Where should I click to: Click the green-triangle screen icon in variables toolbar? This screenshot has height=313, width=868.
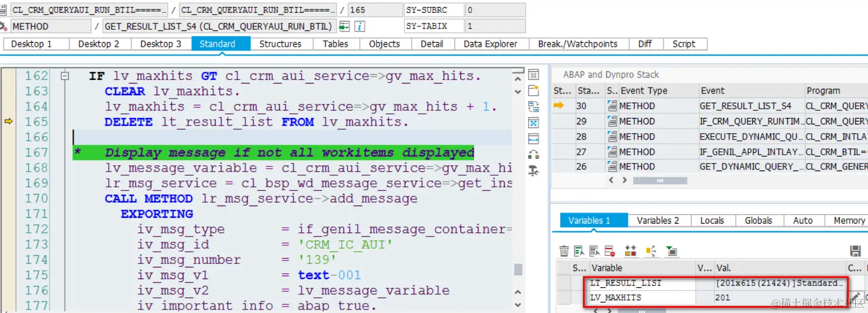pos(672,251)
